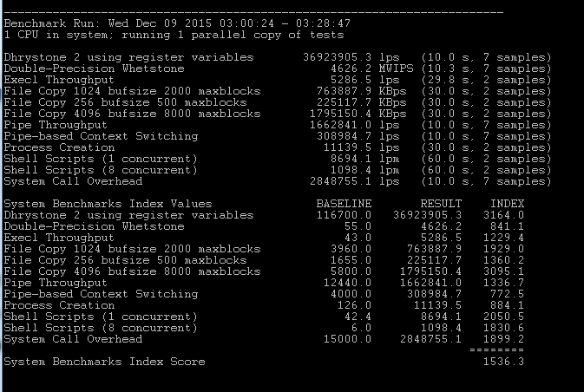Click Execl Throughput index '1229.4'
This screenshot has width=584, height=392.
(x=504, y=238)
